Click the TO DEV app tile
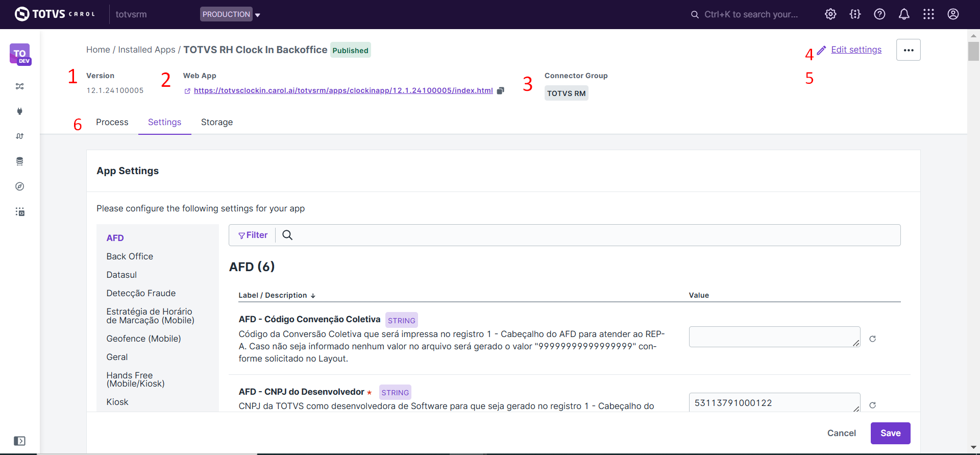Viewport: 980px width, 455px height. point(20,54)
